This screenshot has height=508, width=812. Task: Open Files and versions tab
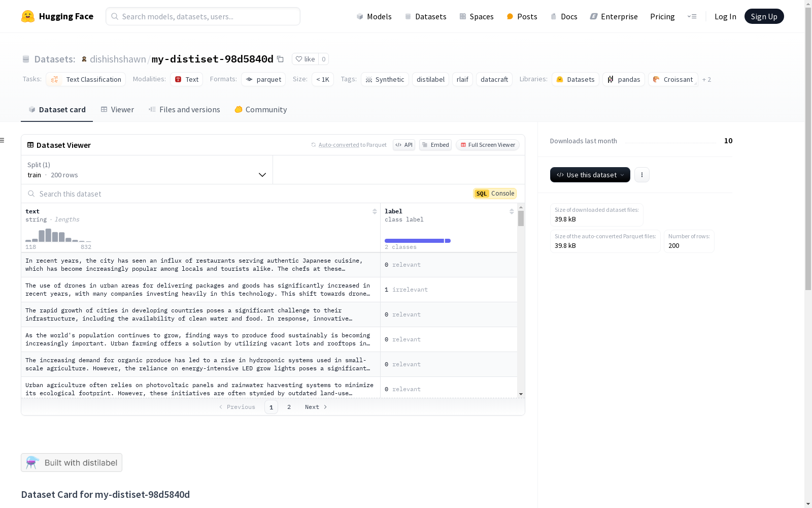point(184,109)
